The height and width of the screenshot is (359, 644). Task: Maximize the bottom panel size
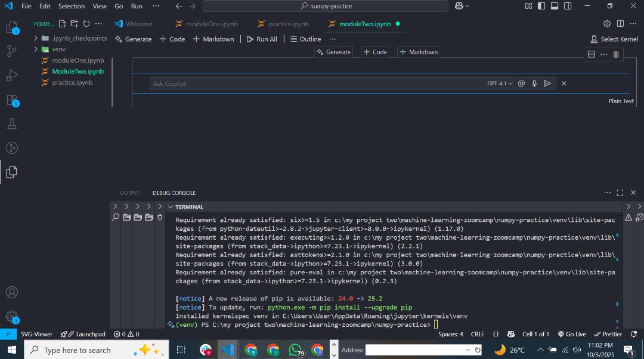click(620, 193)
